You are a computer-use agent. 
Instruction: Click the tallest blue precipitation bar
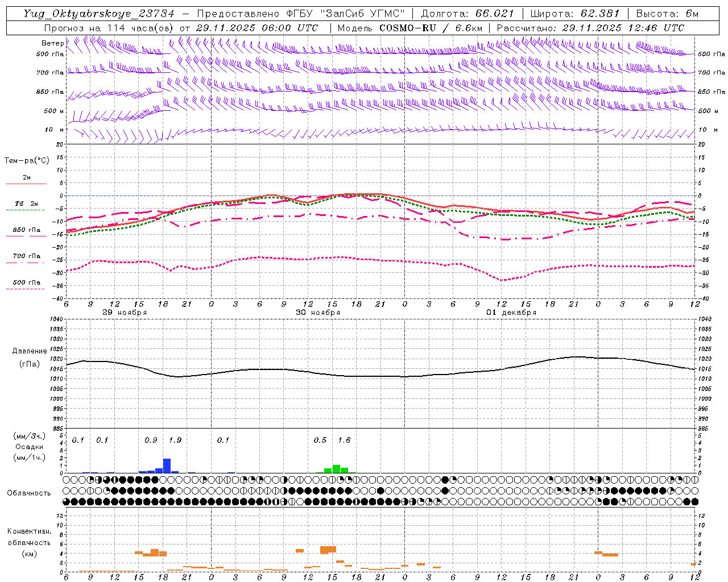point(167,465)
